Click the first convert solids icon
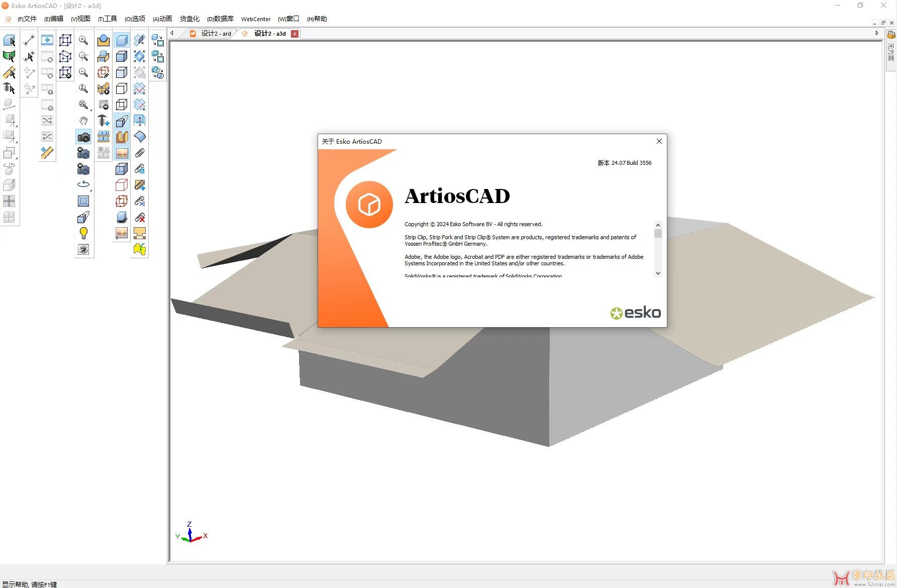Screen dimensions: 897x588 [x=158, y=40]
